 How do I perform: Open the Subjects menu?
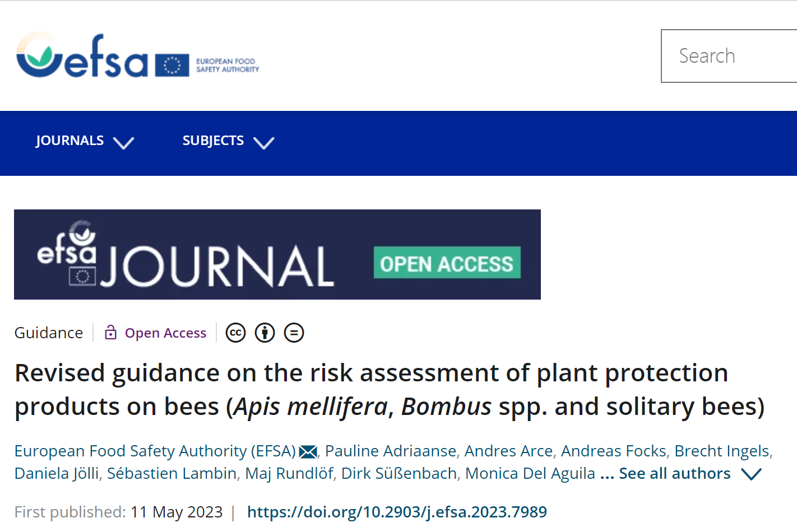click(x=213, y=141)
